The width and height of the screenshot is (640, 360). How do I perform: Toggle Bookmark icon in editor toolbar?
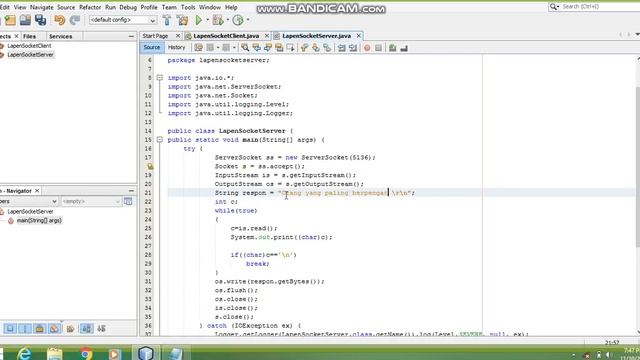[x=327, y=48]
